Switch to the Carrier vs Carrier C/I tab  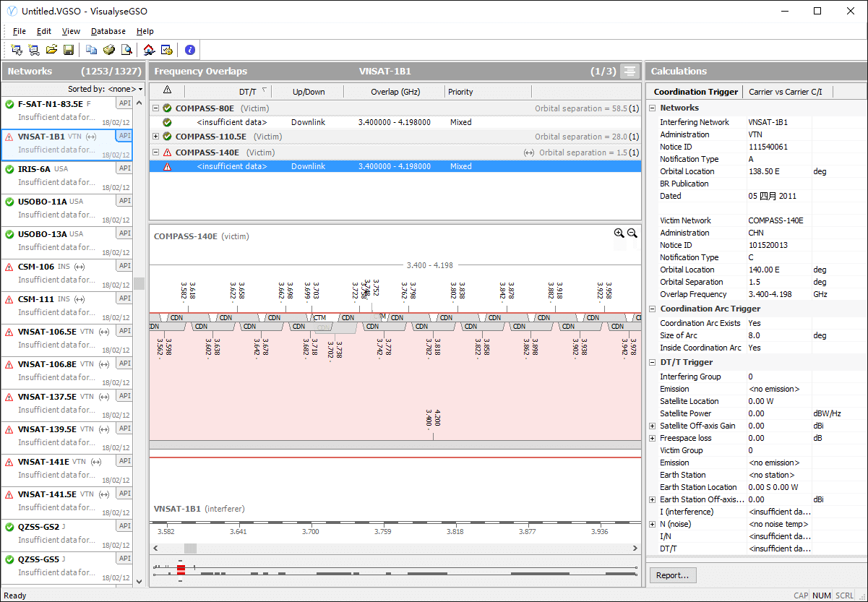[x=786, y=91]
